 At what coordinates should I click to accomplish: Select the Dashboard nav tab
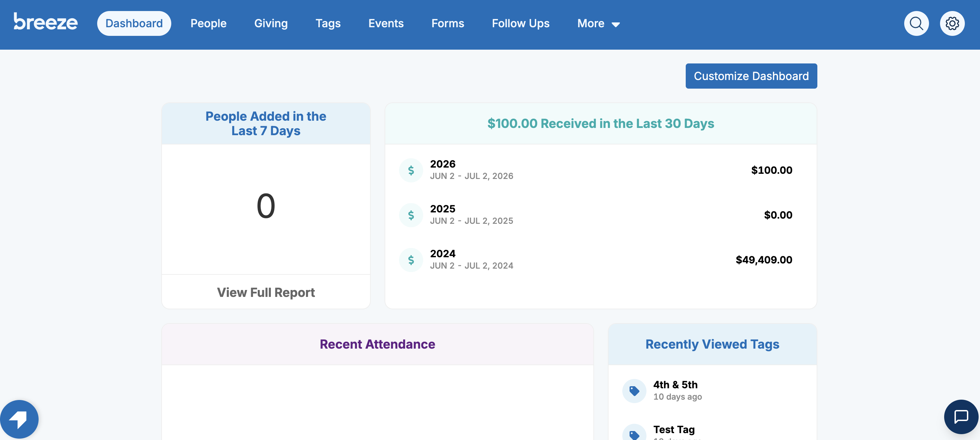coord(134,23)
